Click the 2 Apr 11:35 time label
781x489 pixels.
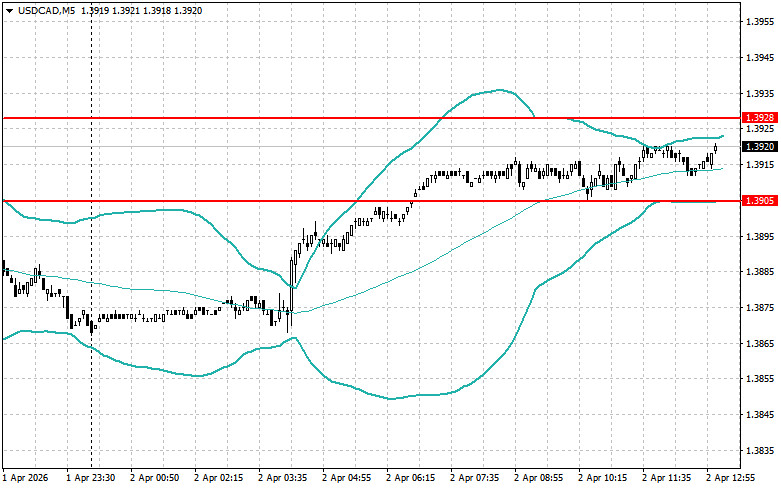pos(666,478)
